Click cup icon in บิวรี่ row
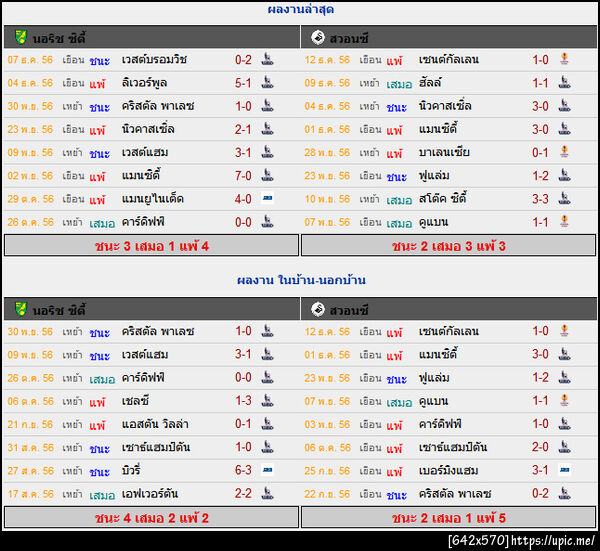 pos(267,470)
